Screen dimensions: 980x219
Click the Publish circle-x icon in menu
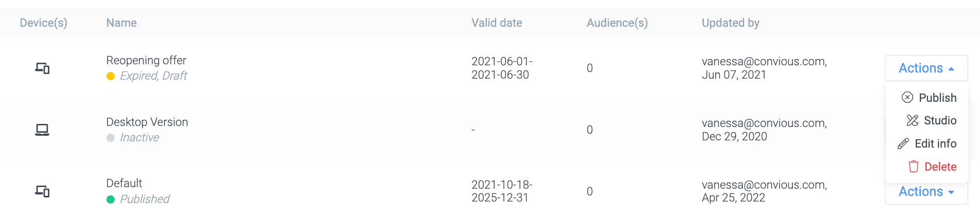tap(908, 98)
